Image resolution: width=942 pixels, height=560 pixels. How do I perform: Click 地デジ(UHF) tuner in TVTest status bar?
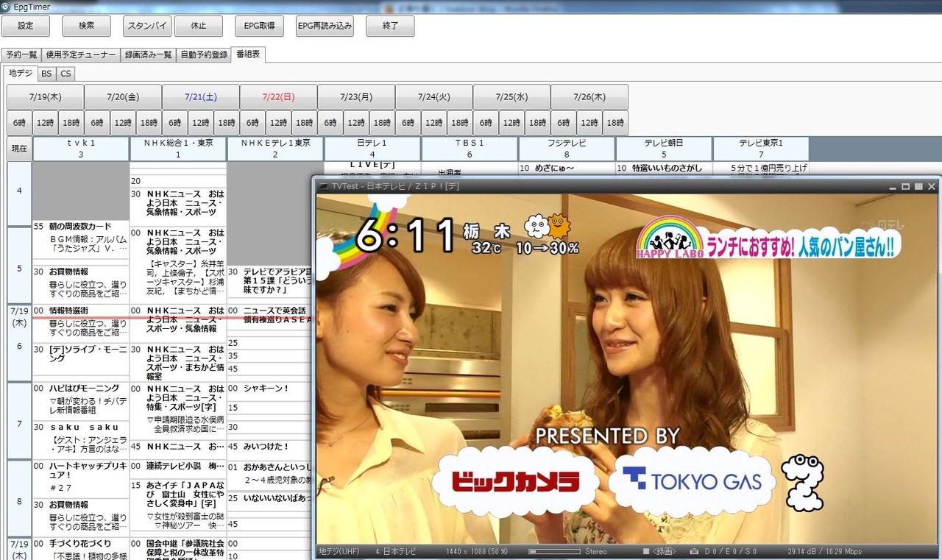pos(339,551)
